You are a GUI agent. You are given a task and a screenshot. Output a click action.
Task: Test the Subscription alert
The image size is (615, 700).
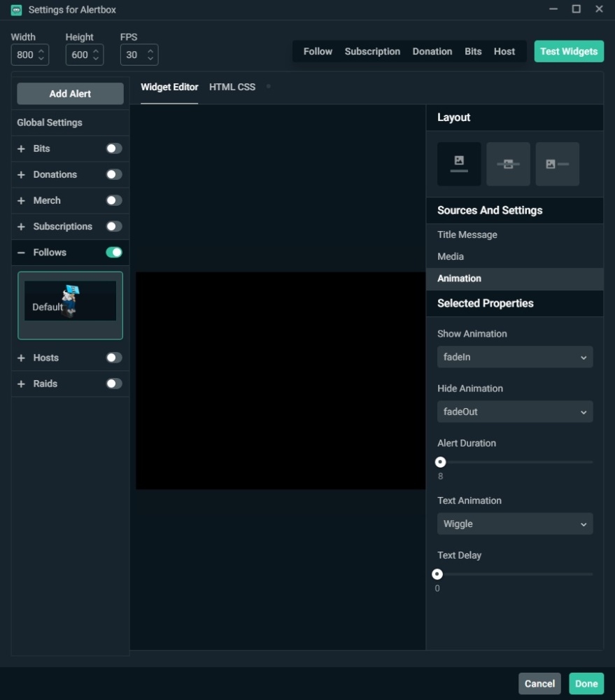[x=372, y=51]
